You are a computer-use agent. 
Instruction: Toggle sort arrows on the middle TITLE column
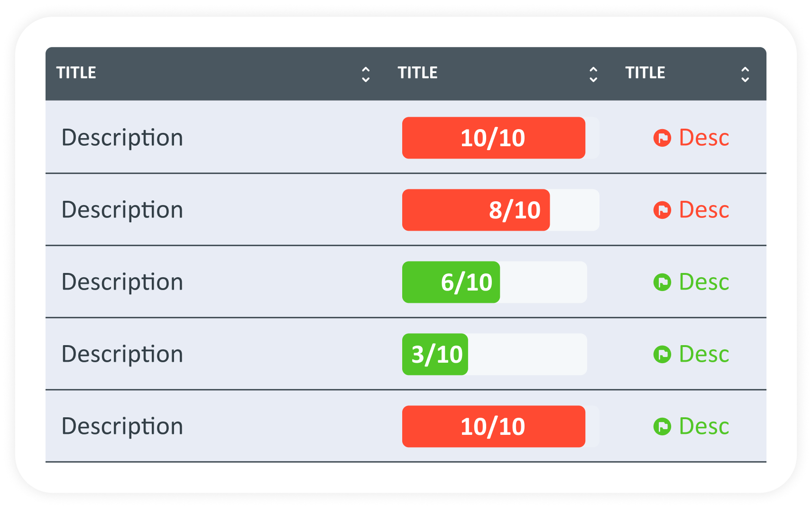click(593, 75)
